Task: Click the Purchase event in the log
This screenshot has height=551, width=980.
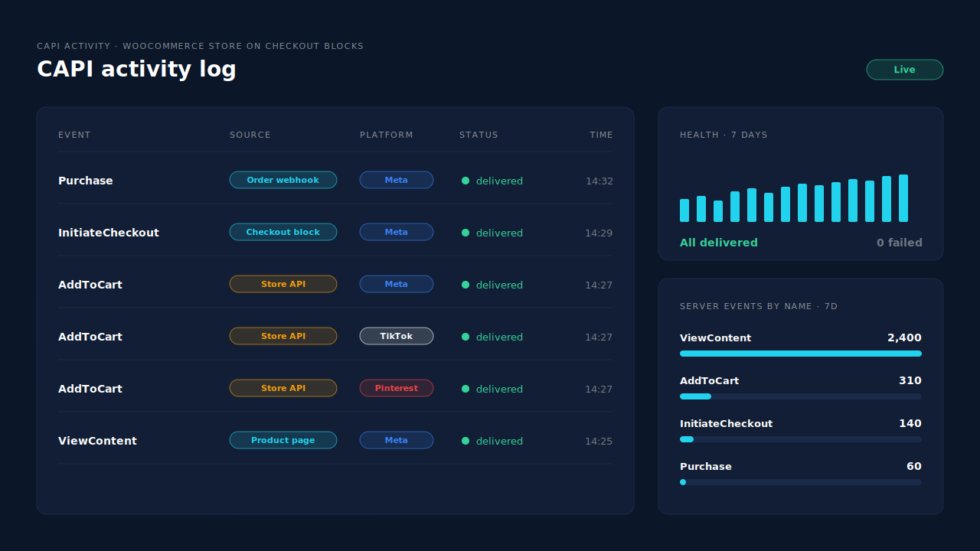Action: pyautogui.click(x=86, y=181)
